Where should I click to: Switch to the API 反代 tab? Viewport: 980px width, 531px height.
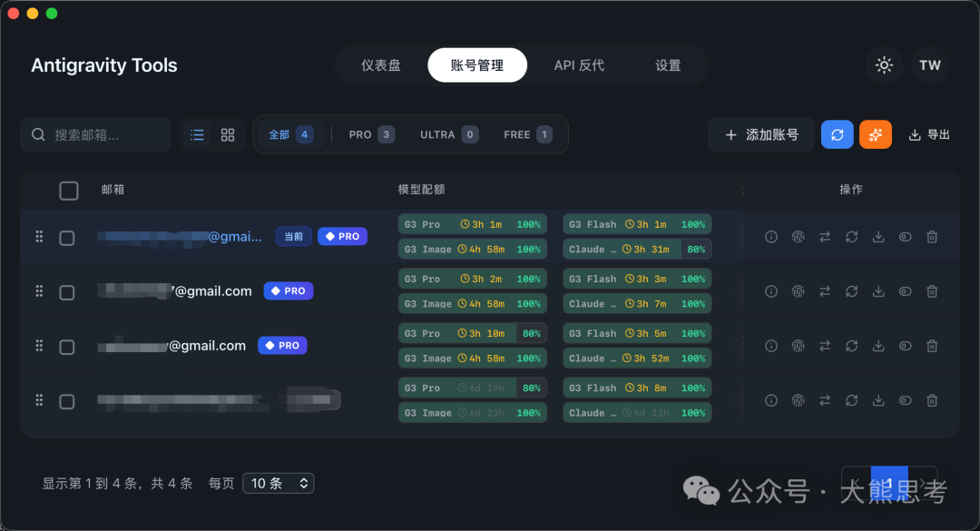click(579, 64)
